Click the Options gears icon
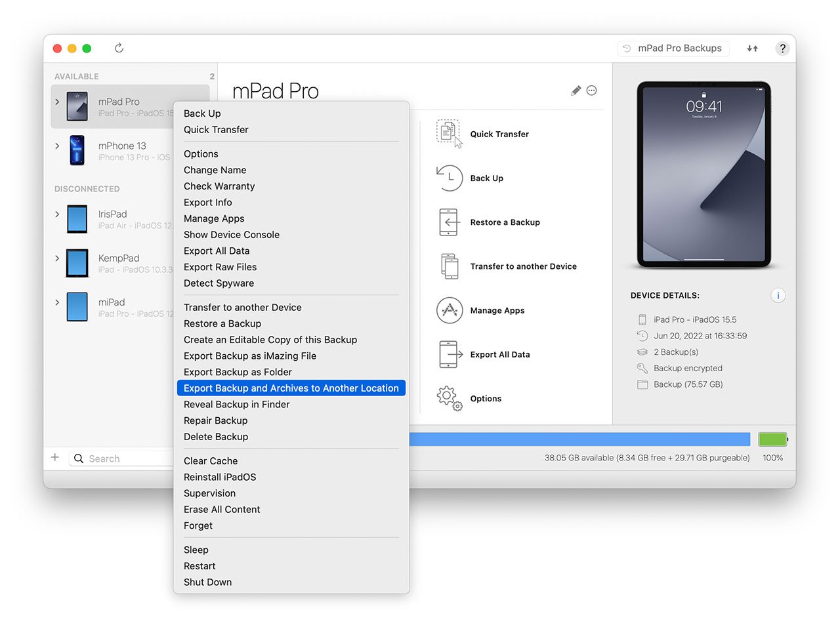 (x=450, y=399)
